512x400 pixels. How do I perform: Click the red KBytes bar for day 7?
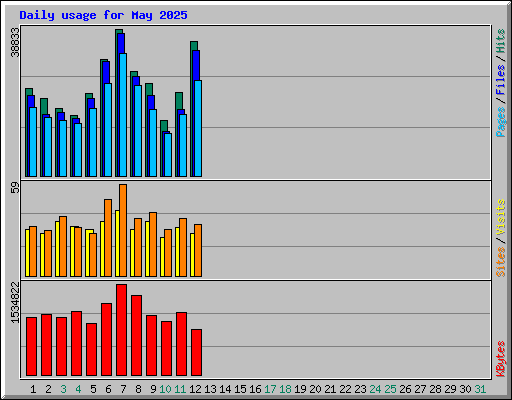pyautogui.click(x=121, y=330)
